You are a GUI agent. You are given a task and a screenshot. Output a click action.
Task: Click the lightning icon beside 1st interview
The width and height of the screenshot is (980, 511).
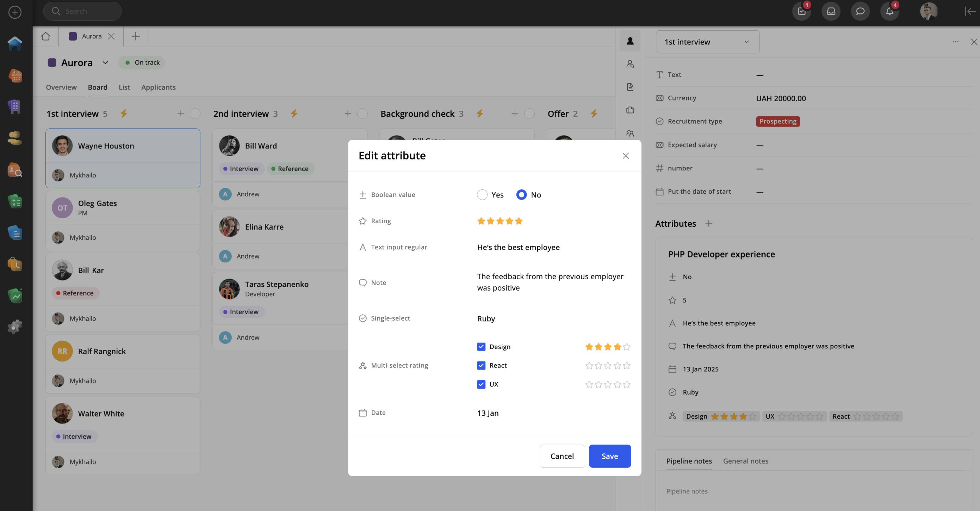[124, 114]
